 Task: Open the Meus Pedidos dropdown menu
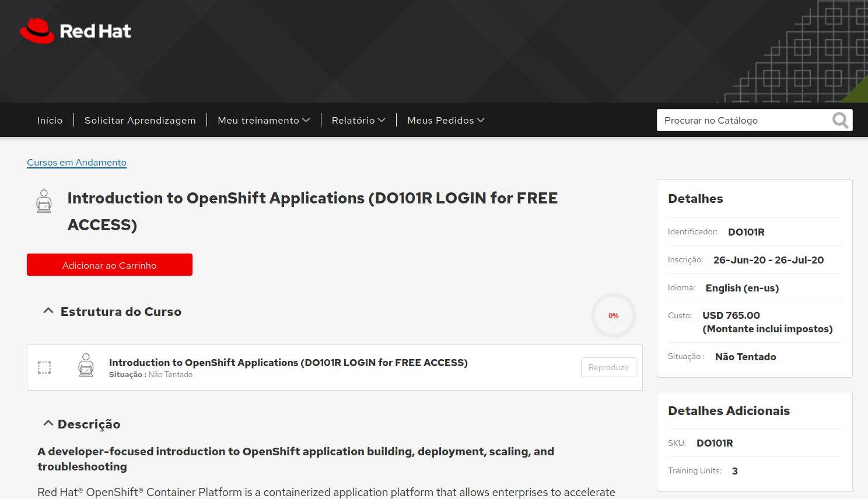click(x=441, y=120)
